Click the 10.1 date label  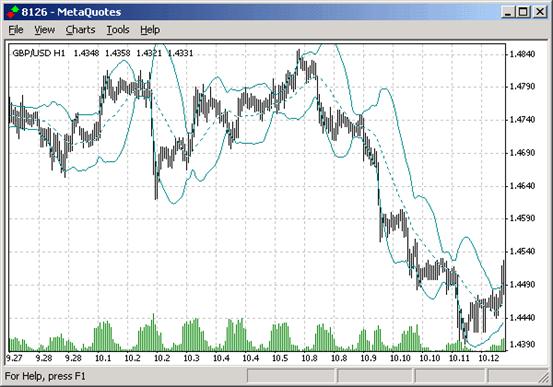(103, 358)
